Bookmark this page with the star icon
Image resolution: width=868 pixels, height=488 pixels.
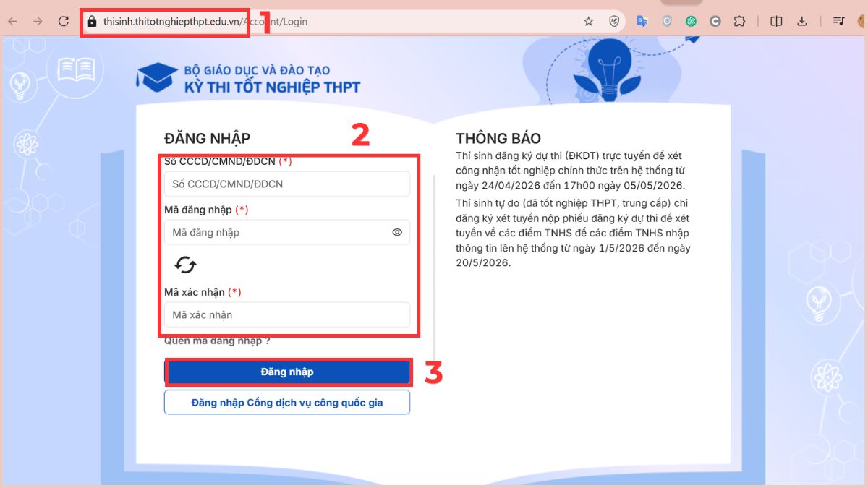pos(589,22)
